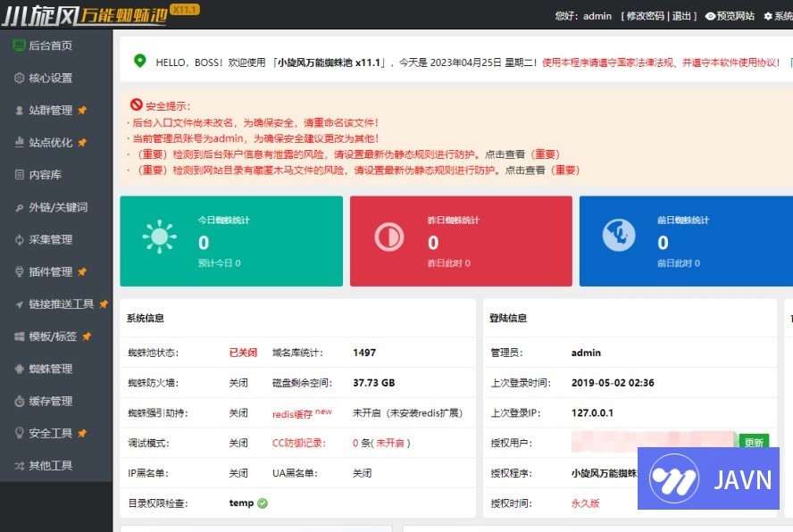Open 预览网站 in the header
Viewport: 793px width, 532px height.
(x=730, y=16)
